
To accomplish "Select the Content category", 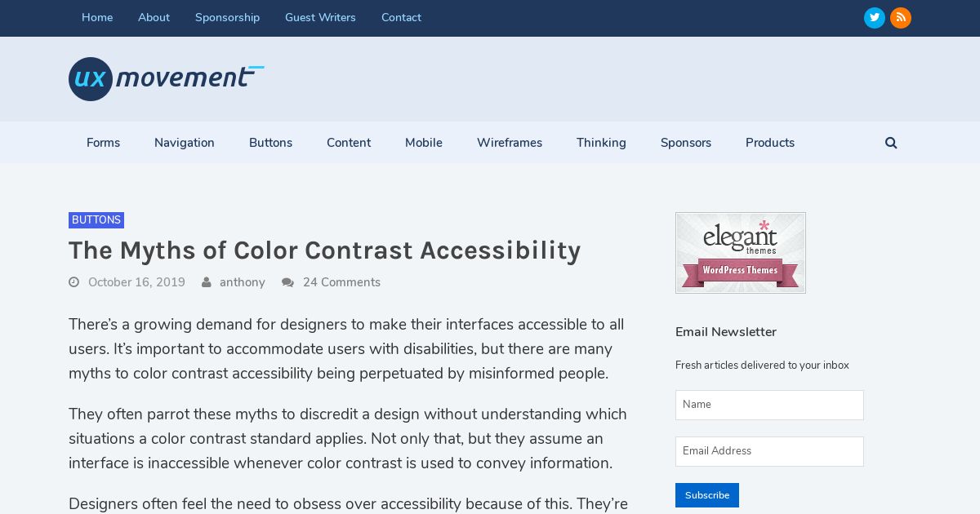I will (349, 143).
